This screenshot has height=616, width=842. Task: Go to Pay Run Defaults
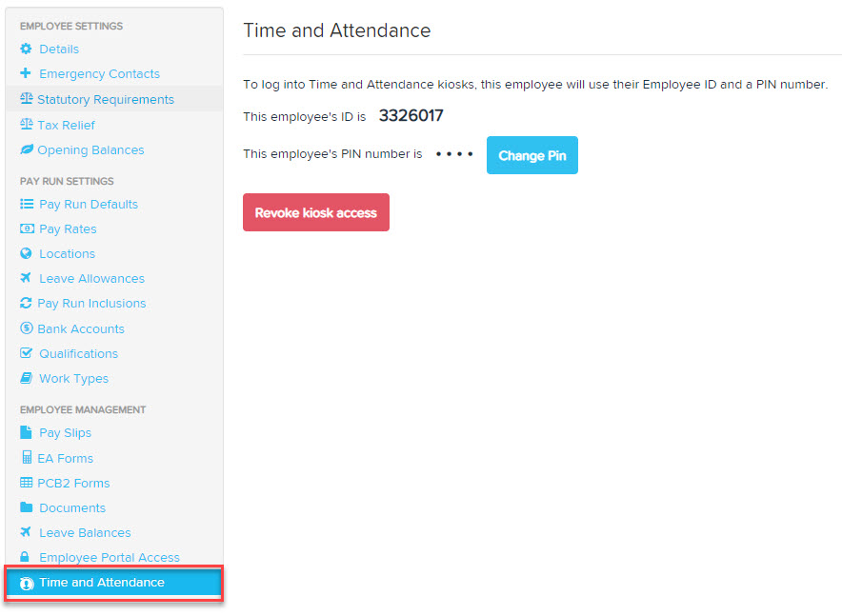[x=89, y=205]
